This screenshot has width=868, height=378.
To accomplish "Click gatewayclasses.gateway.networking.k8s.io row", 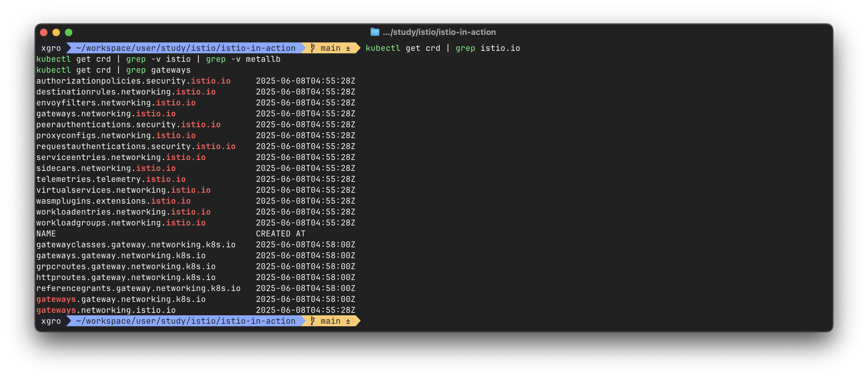I will (196, 245).
